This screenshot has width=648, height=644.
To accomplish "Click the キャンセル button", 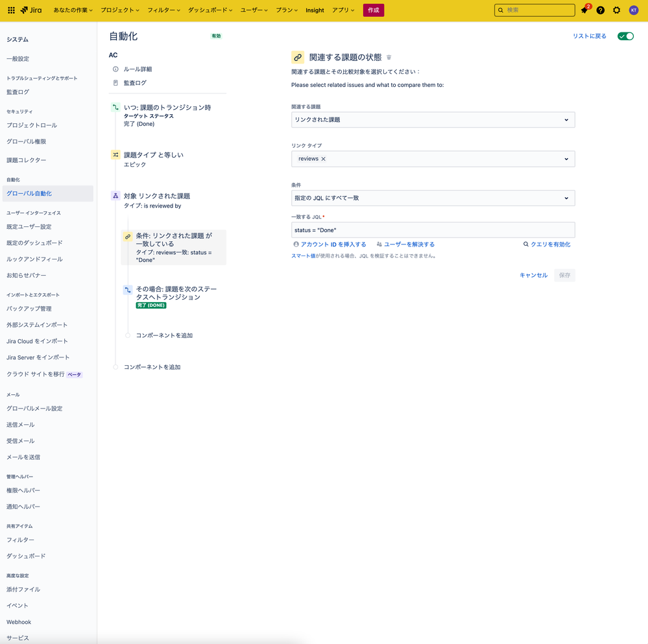I will 533,275.
